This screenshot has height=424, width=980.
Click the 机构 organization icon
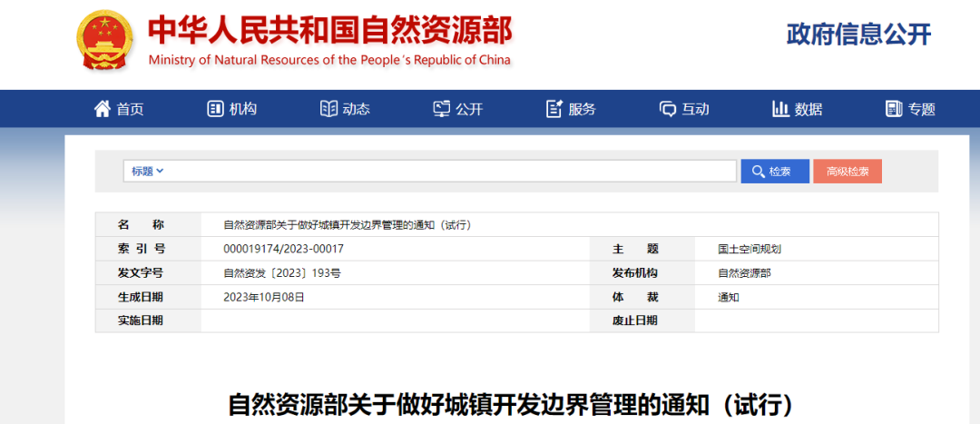tap(215, 109)
